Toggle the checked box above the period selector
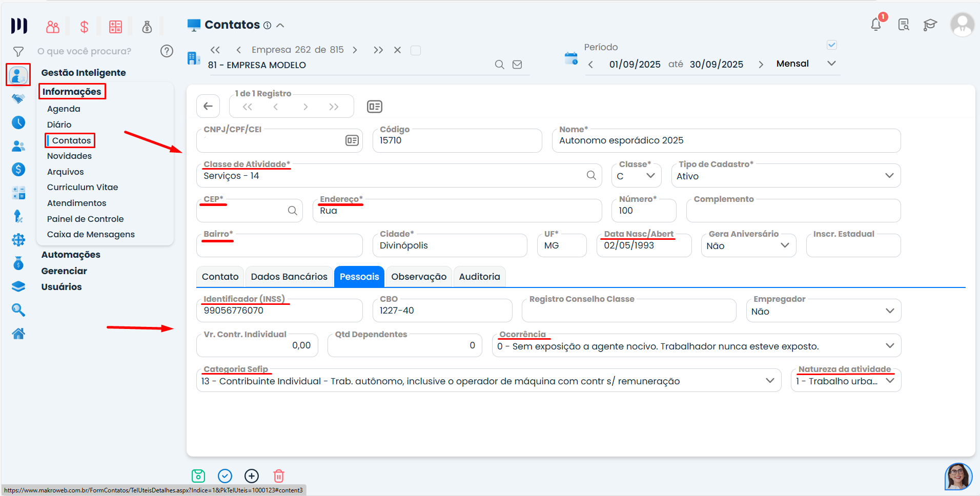The image size is (980, 496). (x=832, y=45)
